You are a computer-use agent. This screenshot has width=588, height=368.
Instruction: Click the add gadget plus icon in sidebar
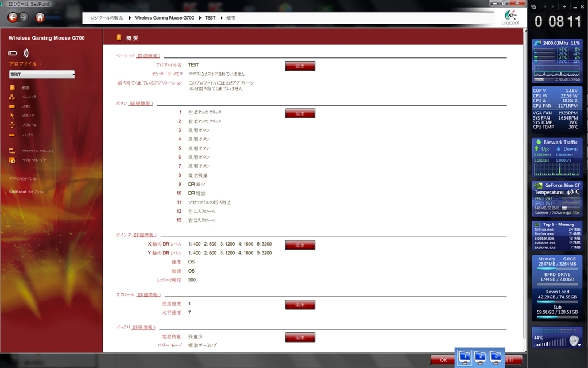(x=564, y=7)
